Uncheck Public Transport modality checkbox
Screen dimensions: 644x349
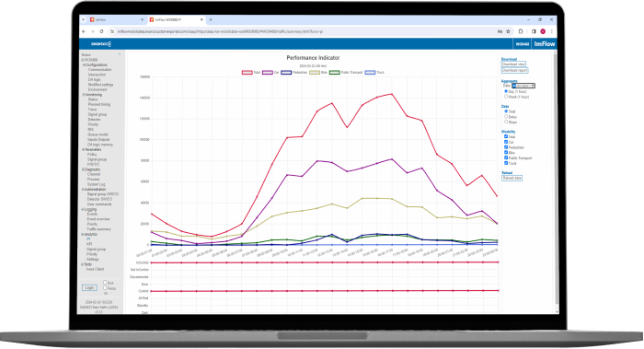[506, 157]
